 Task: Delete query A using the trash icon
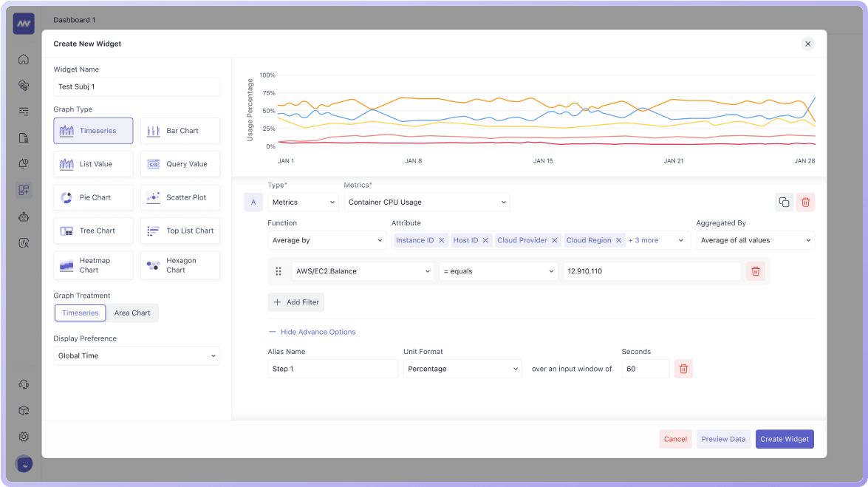click(x=805, y=202)
